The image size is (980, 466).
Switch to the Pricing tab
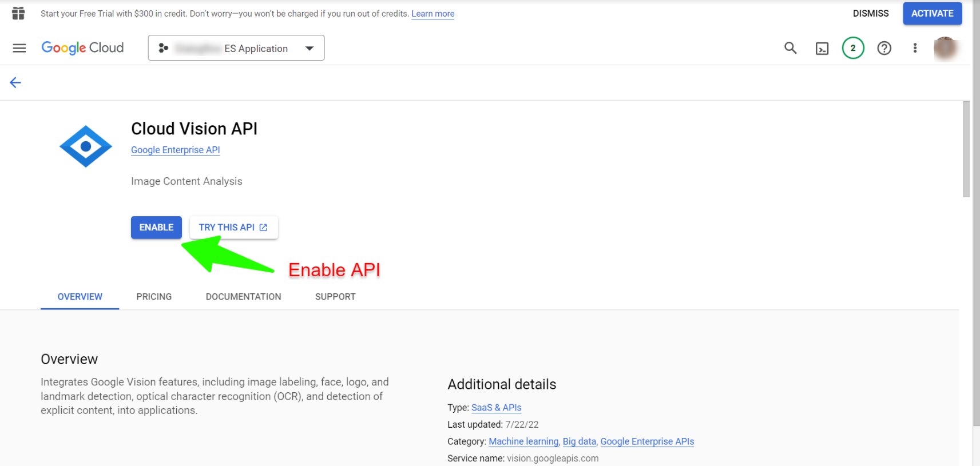click(x=154, y=297)
